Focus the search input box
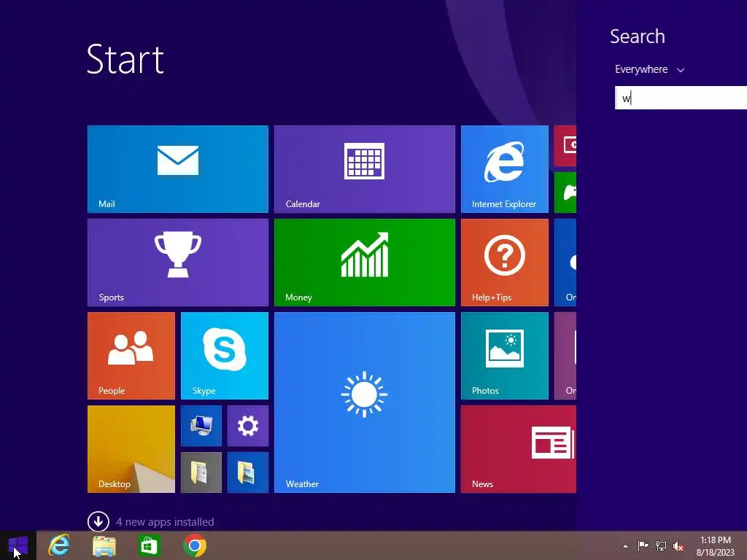The width and height of the screenshot is (747, 560). point(681,98)
